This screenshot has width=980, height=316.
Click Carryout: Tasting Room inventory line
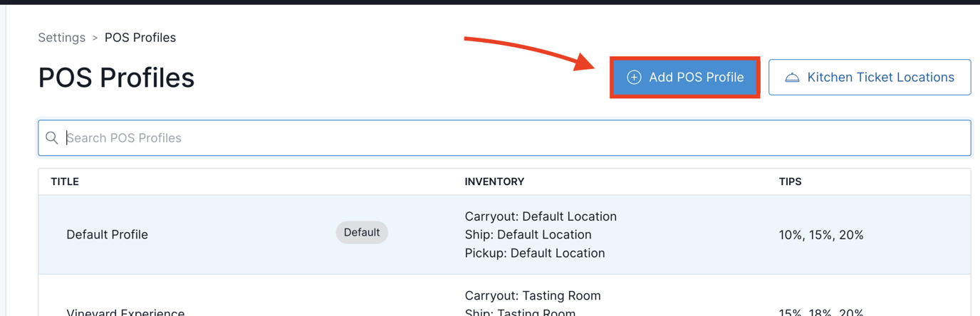pos(533,295)
